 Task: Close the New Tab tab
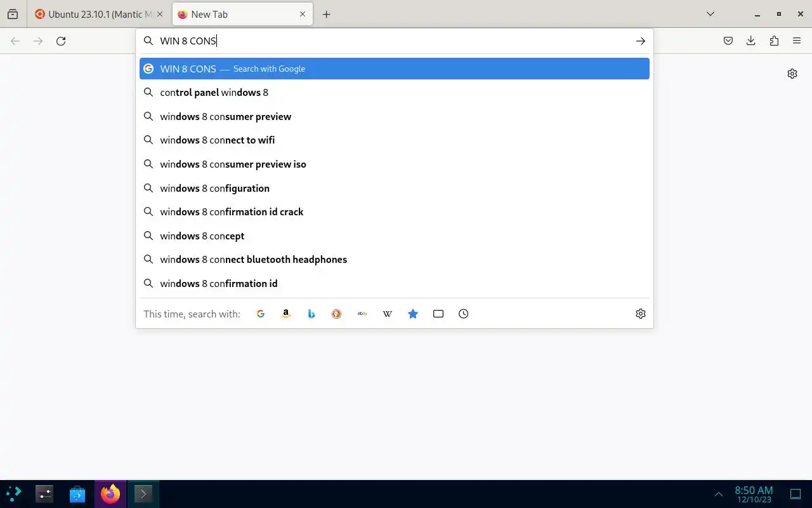click(303, 14)
